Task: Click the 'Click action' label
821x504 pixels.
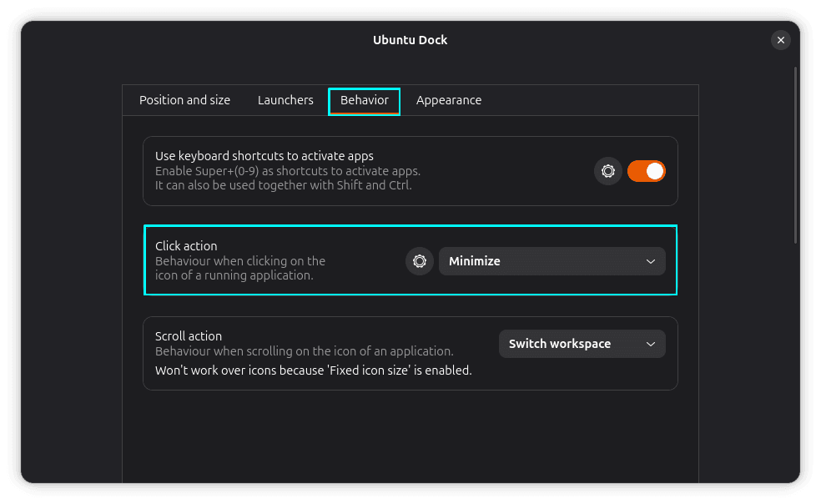Action: pyautogui.click(x=186, y=245)
